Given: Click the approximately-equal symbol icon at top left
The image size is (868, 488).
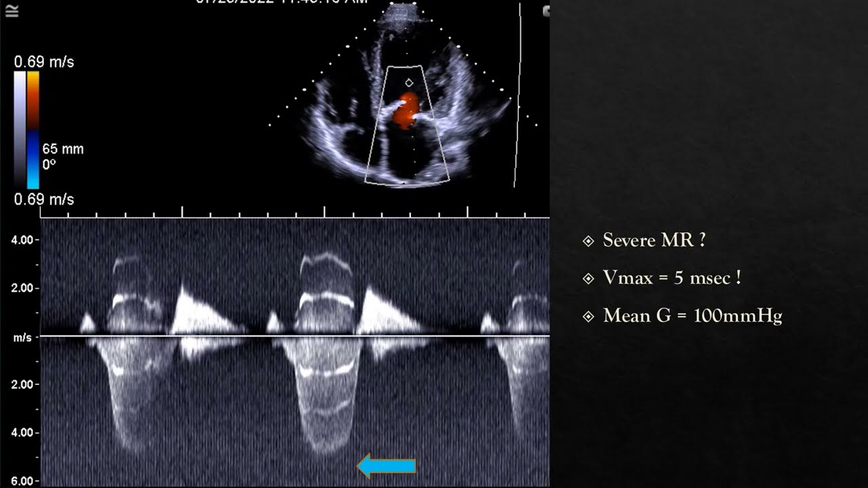Looking at the screenshot, I should pyautogui.click(x=12, y=10).
